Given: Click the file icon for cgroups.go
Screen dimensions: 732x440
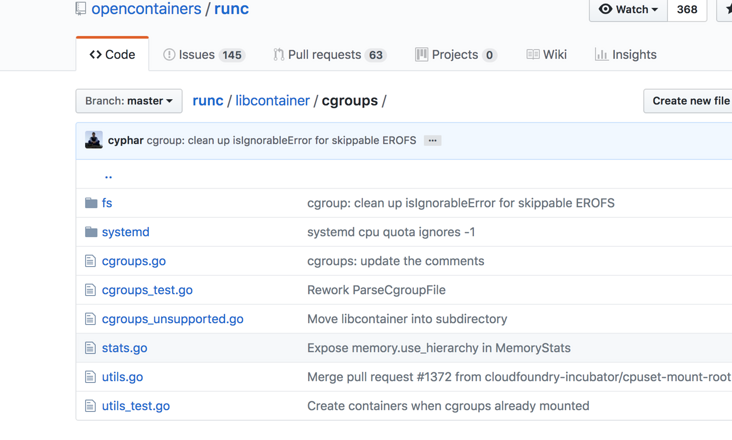Looking at the screenshot, I should tap(90, 261).
